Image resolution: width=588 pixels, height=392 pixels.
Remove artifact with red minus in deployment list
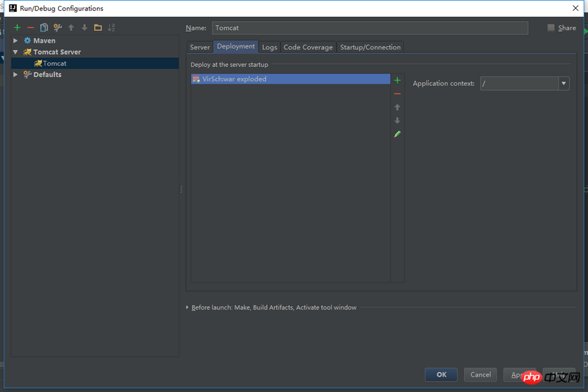398,94
